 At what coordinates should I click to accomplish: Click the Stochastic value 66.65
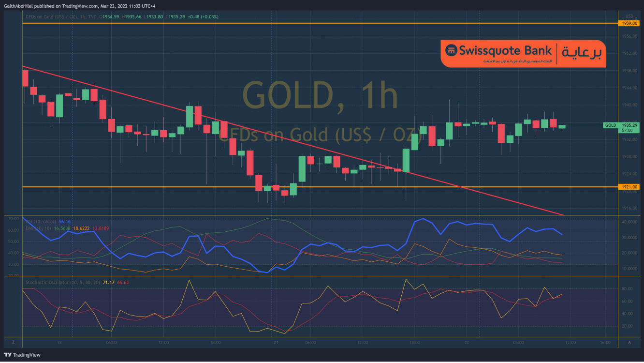(x=123, y=282)
